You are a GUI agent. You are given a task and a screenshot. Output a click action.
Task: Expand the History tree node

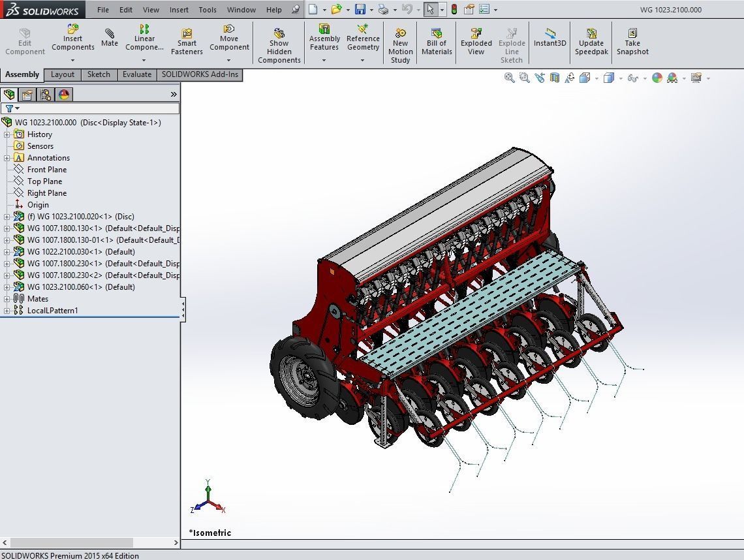pyautogui.click(x=7, y=134)
